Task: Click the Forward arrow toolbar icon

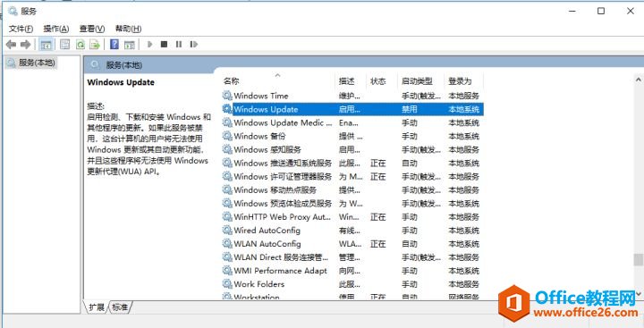Action: pos(25,45)
